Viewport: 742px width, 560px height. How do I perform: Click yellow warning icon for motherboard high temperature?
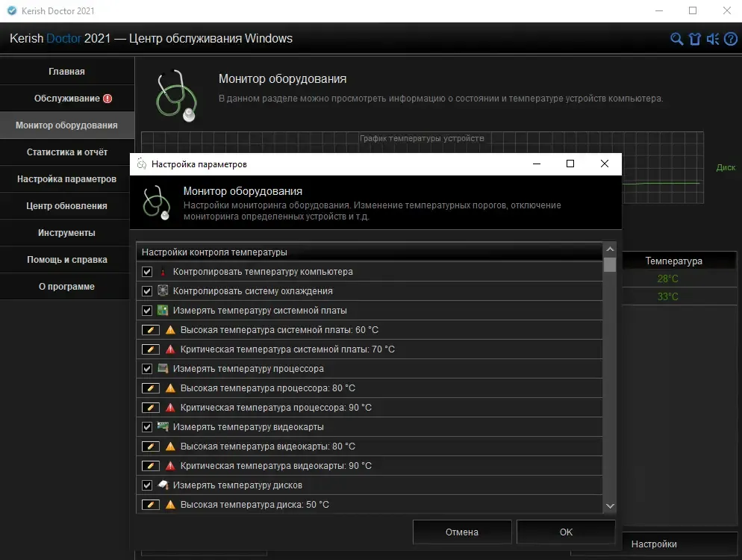click(170, 330)
